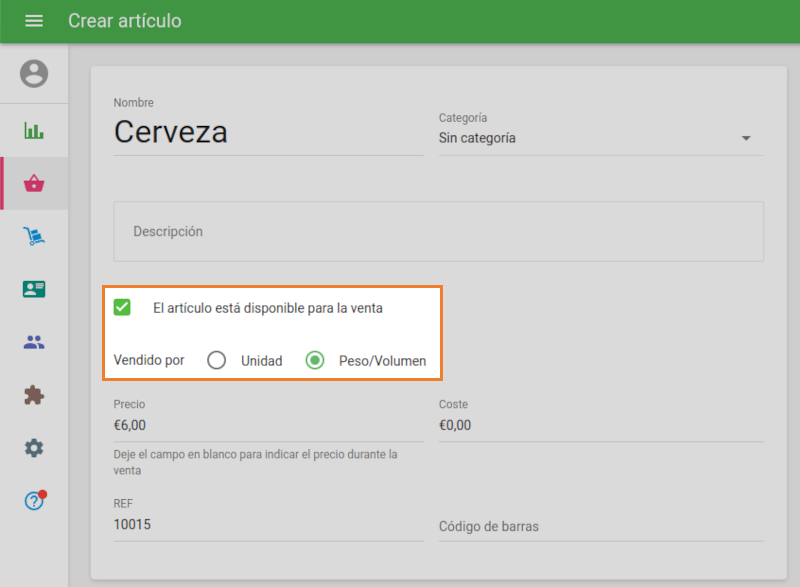Click into the Descripción text field
Screen dimensions: 800x587
tap(438, 232)
